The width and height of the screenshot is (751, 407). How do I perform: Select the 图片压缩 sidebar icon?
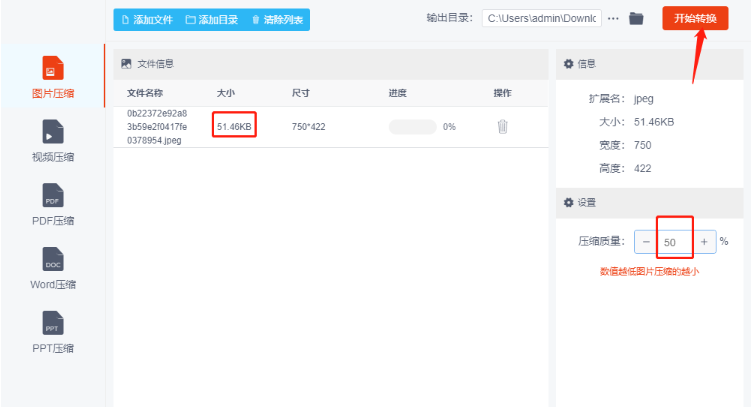pos(53,68)
